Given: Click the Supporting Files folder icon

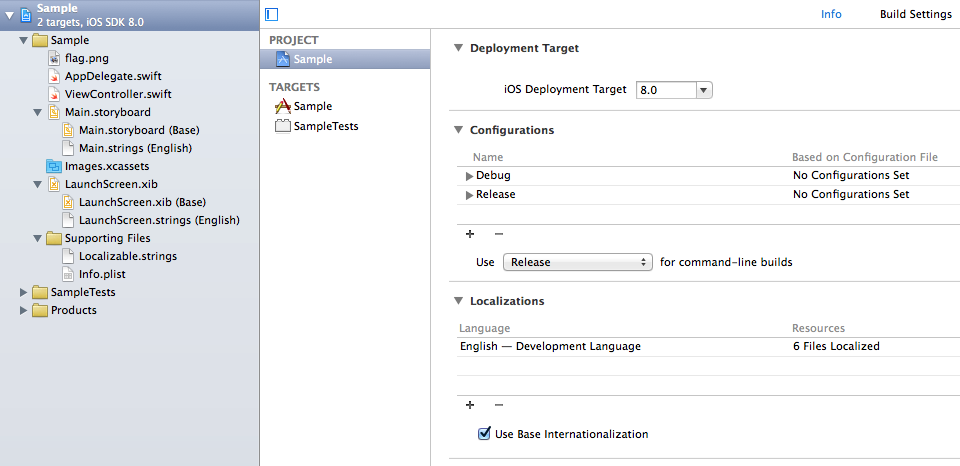Looking at the screenshot, I should pos(54,238).
